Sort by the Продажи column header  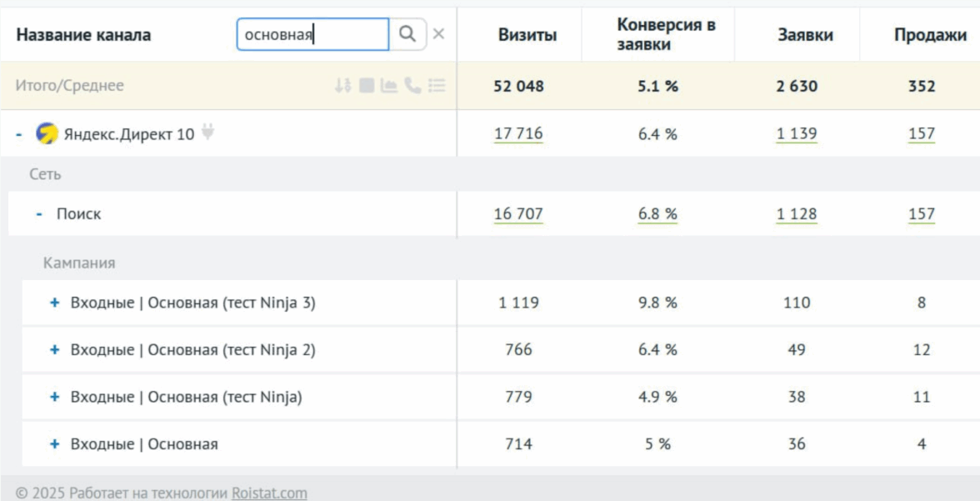pos(930,35)
